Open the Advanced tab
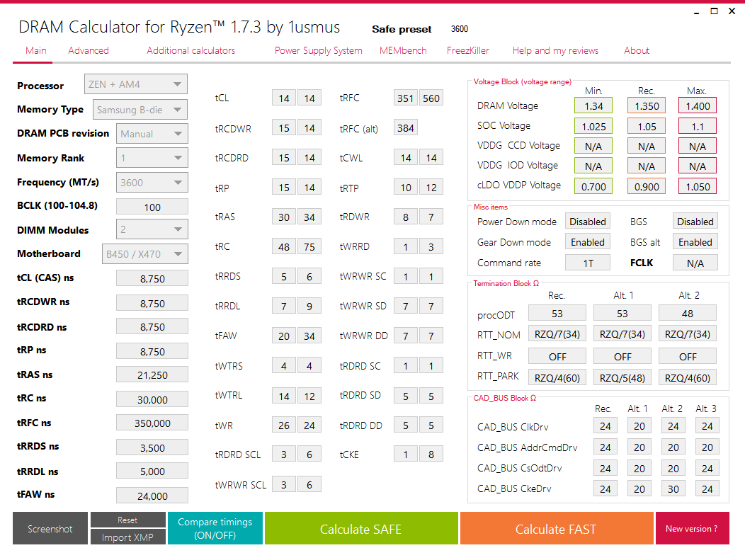Viewport: 745px width, 560px height. click(89, 50)
